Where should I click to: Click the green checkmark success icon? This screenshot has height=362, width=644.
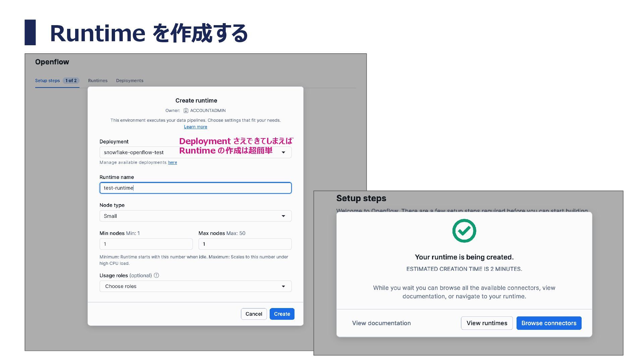(x=464, y=231)
